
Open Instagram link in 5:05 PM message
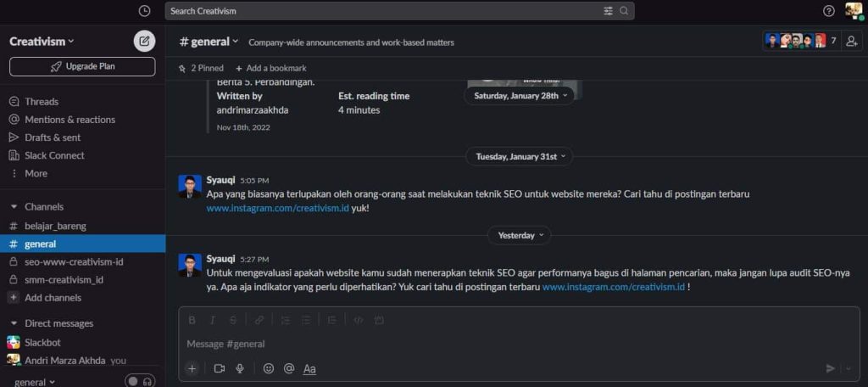pos(278,209)
